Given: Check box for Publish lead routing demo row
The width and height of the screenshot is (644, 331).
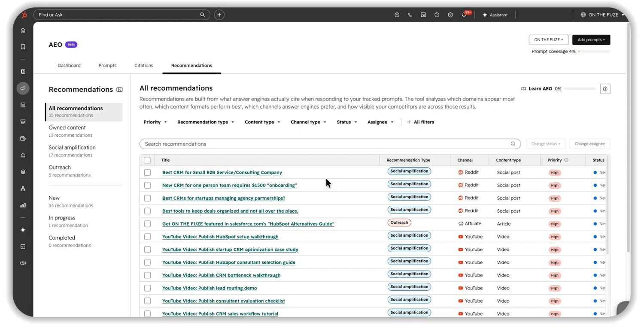Looking at the screenshot, I should tap(147, 288).
